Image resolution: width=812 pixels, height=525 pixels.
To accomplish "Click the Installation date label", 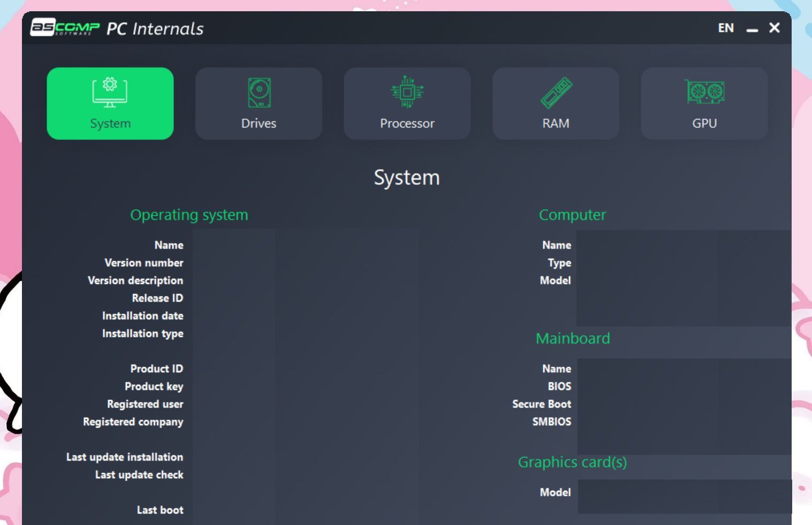I will (x=142, y=316).
